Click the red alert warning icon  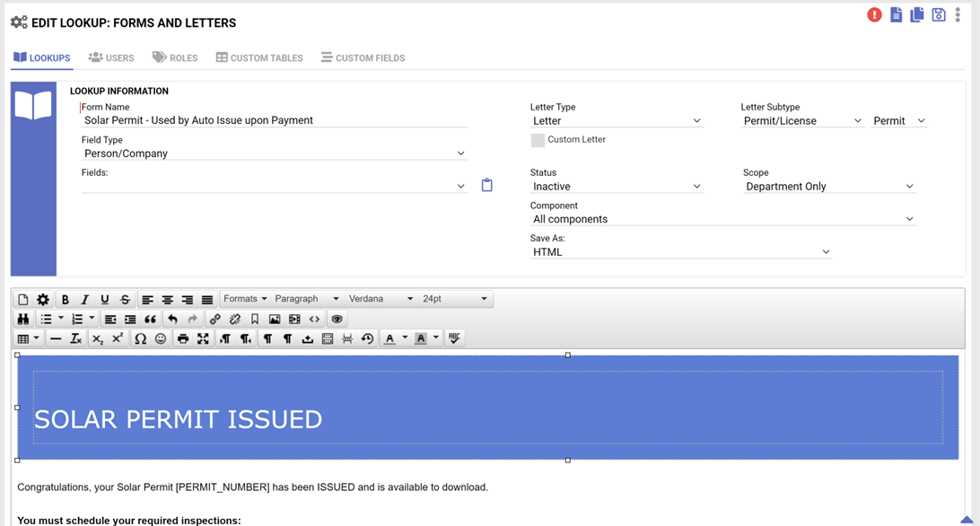(874, 15)
